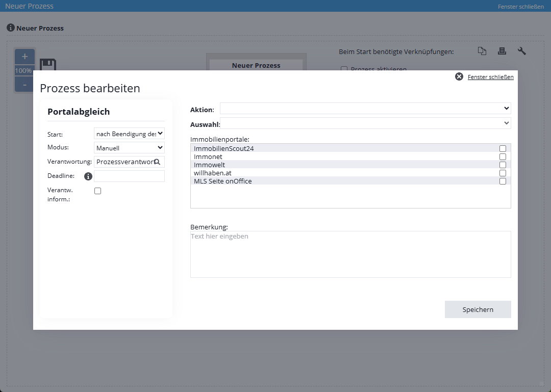
Task: Click the print icon
Action: point(502,51)
